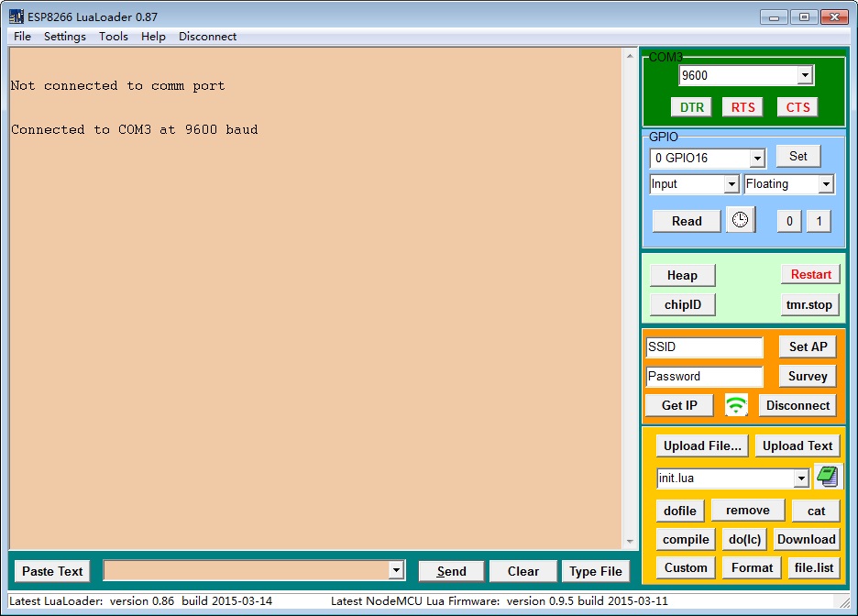Viewport: 858px width, 616px height.
Task: Click Disconnect in the menu bar
Action: tap(207, 37)
